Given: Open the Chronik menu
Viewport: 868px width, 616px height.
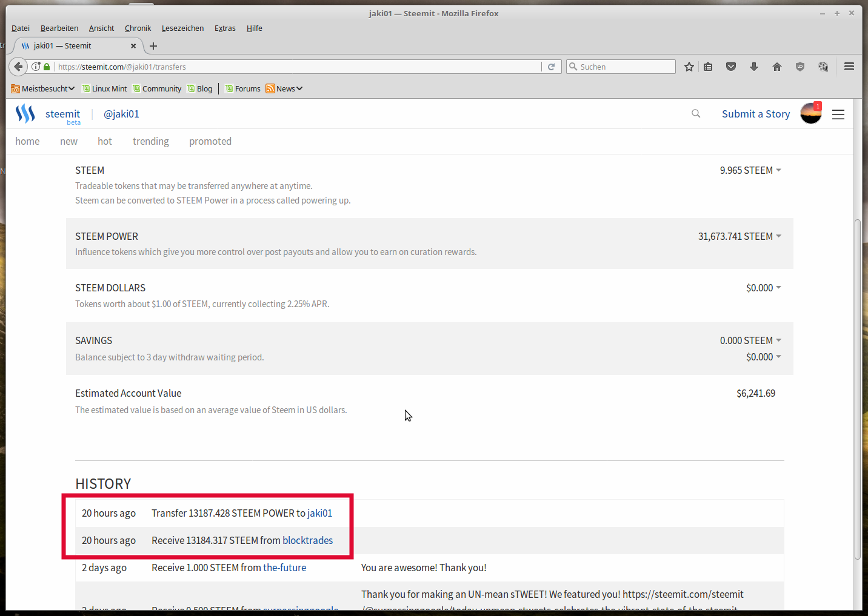Looking at the screenshot, I should tap(138, 28).
